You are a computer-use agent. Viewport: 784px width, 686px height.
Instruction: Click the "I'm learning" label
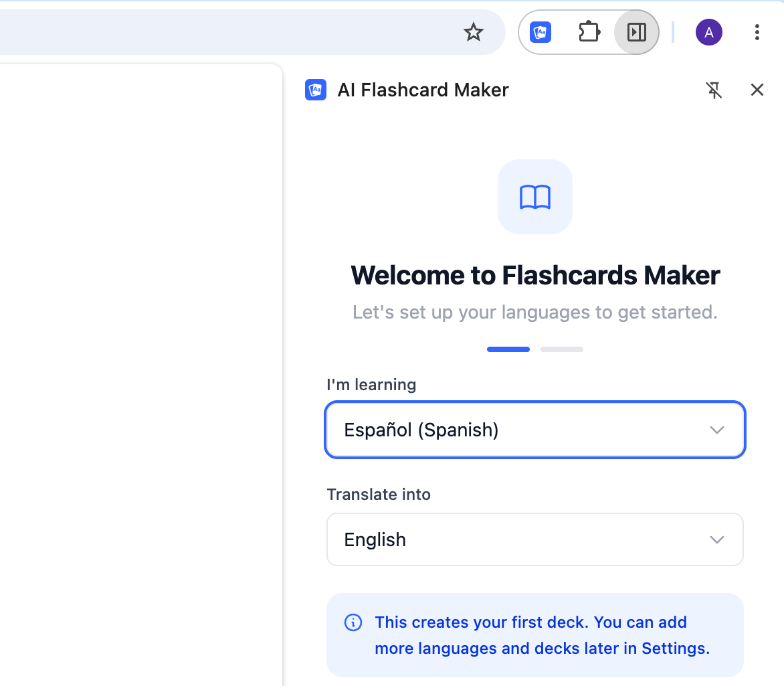coord(371,385)
